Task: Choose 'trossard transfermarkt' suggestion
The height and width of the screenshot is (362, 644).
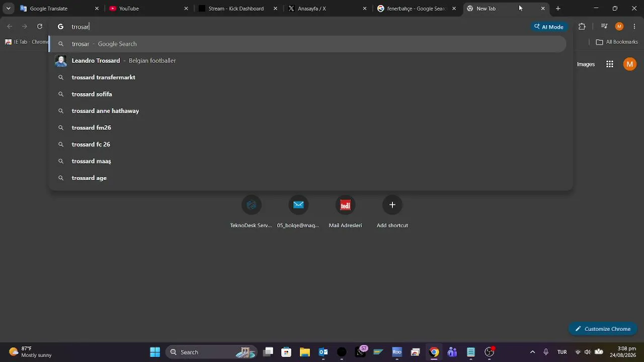Action: 307,77
